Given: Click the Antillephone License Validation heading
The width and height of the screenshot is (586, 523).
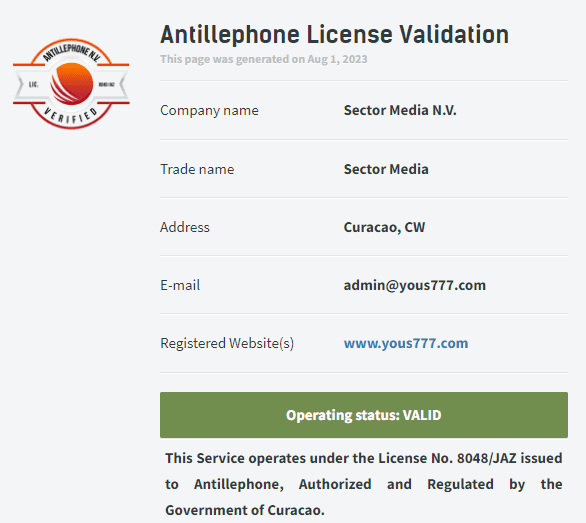Looking at the screenshot, I should [x=334, y=34].
